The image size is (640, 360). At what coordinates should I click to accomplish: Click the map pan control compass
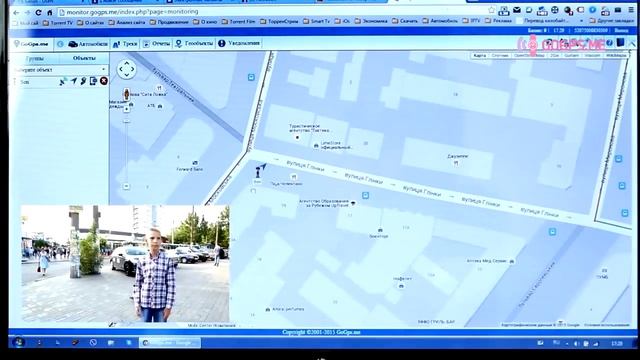(x=127, y=69)
